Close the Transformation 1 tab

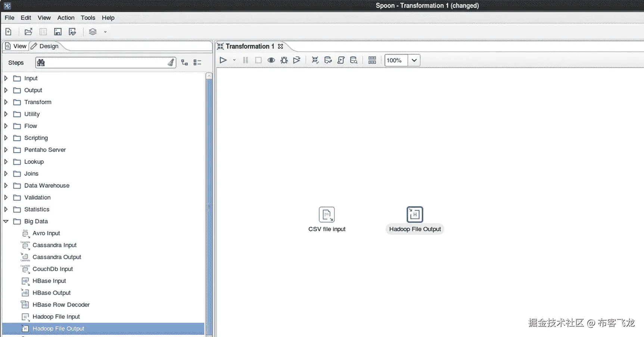pyautogui.click(x=280, y=46)
